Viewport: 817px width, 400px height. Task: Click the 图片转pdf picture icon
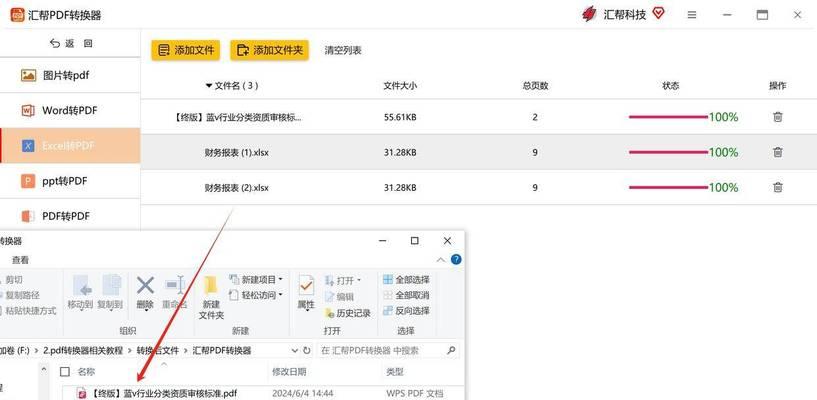pyautogui.click(x=28, y=76)
